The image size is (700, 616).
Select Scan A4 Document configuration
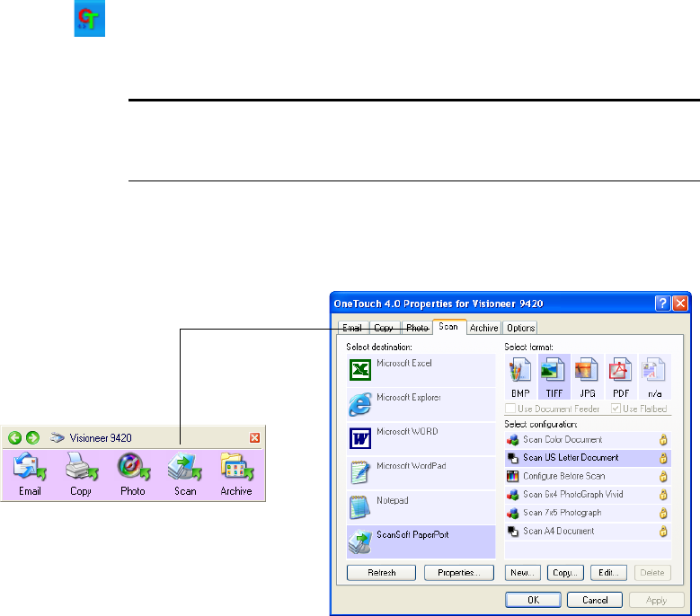coord(588,532)
